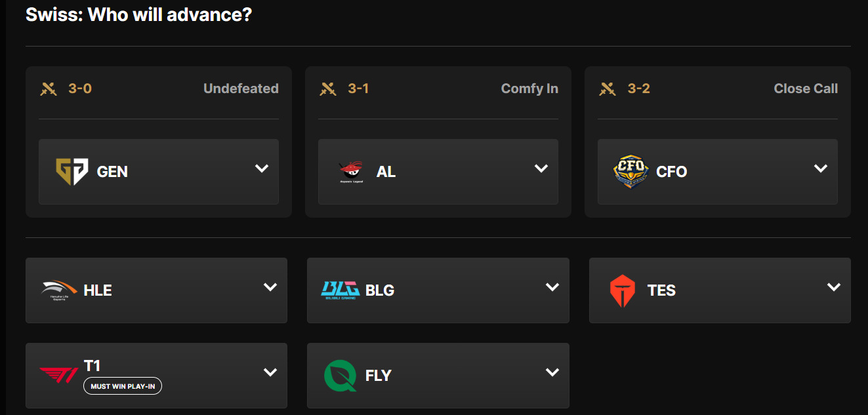Click the CFO crest logo
The height and width of the screenshot is (415, 868).
(x=630, y=172)
